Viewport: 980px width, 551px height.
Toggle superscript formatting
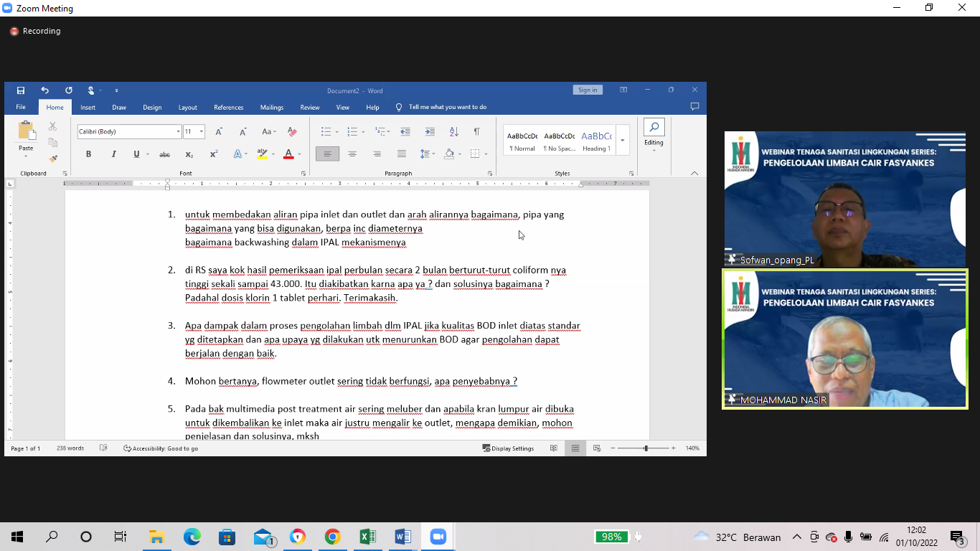tap(214, 154)
